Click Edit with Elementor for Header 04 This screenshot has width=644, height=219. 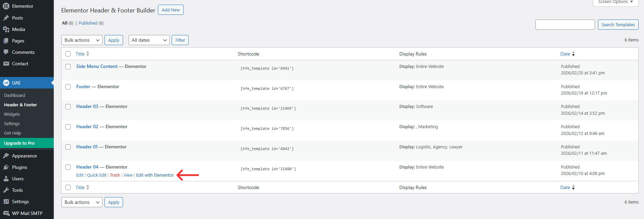click(x=155, y=175)
